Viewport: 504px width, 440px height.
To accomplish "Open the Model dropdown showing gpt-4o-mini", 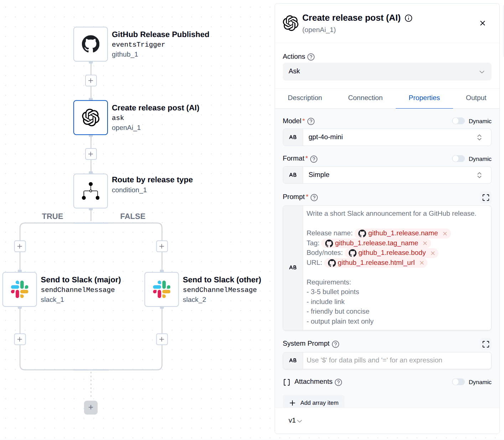I will tap(397, 137).
